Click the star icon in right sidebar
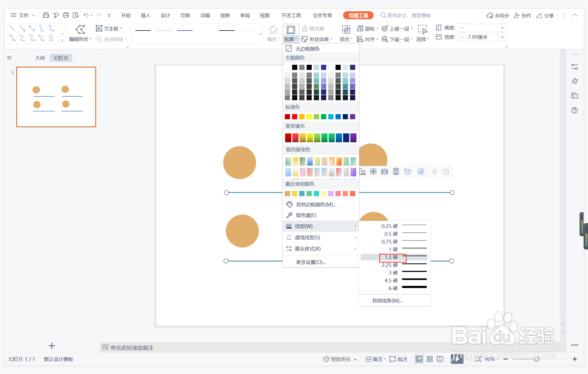588x374 pixels. coord(574,81)
